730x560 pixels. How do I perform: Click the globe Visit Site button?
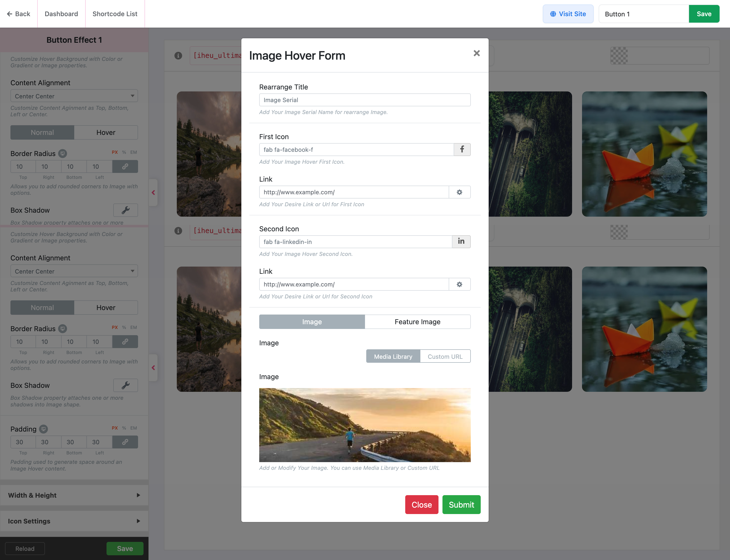(x=568, y=14)
